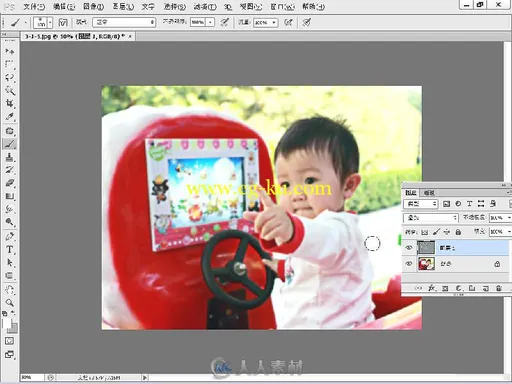
Task: Select the Move tool
Action: (x=9, y=51)
